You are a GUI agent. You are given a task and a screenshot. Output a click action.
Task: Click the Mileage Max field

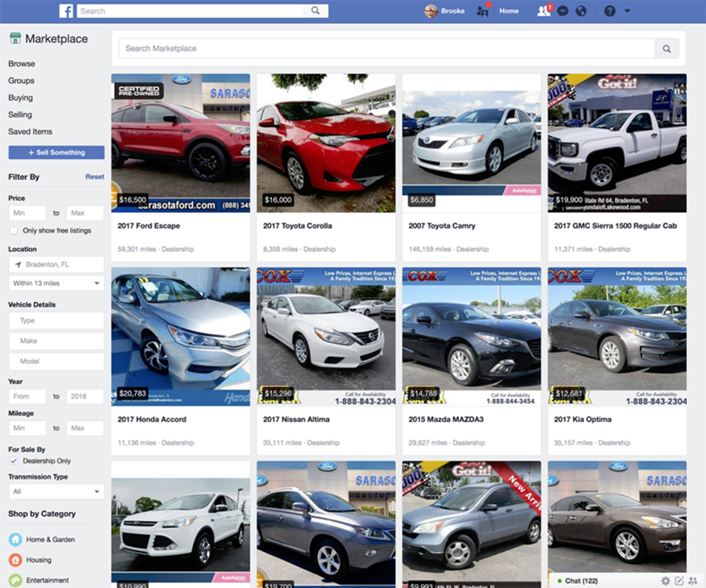click(x=85, y=428)
